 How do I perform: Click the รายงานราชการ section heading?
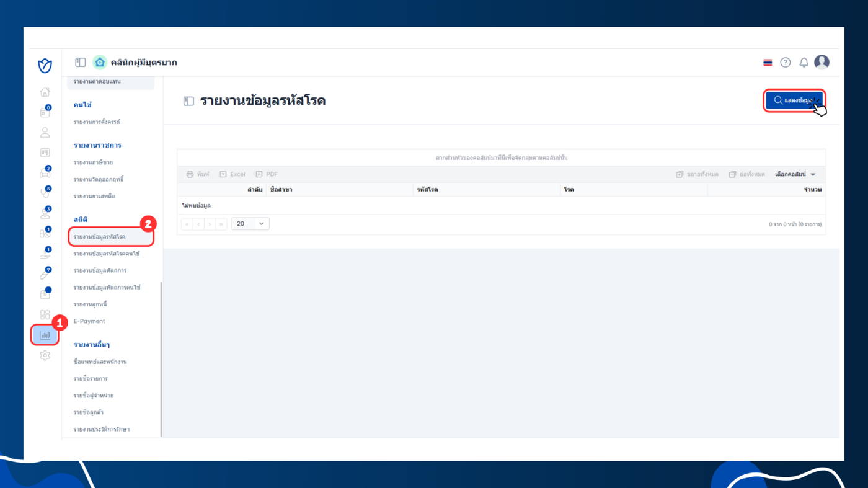[97, 145]
